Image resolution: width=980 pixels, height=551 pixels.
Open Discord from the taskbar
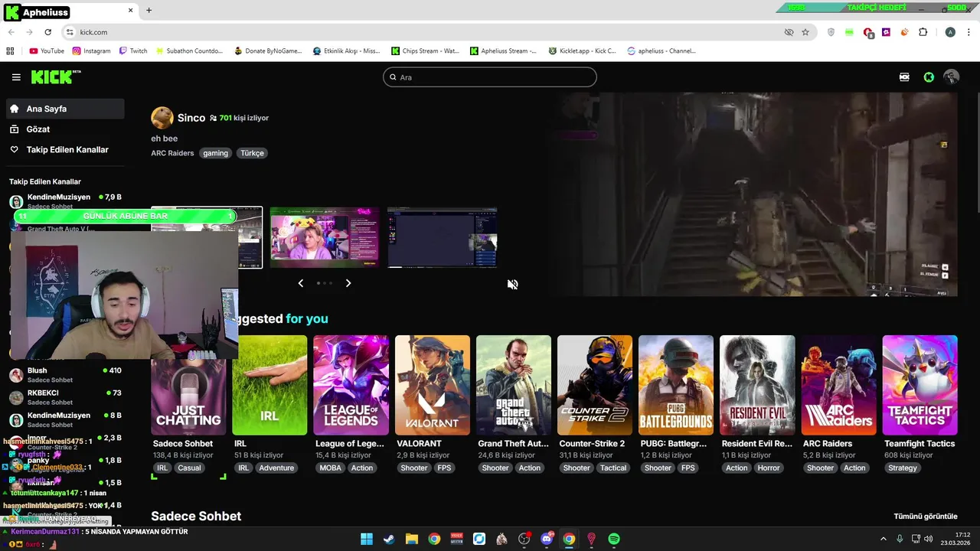click(547, 539)
